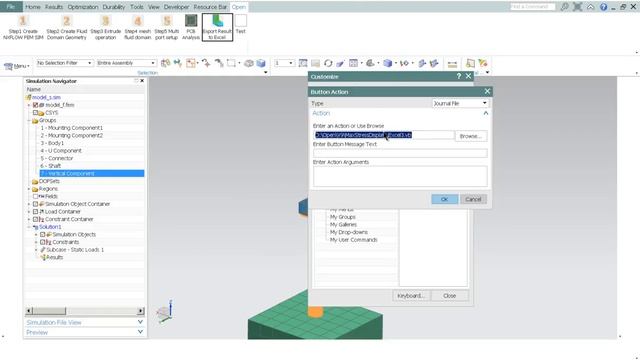Image resolution: width=640 pixels, height=360 pixels.
Task: Switch to the Durability ribbon tab
Action: tap(114, 7)
